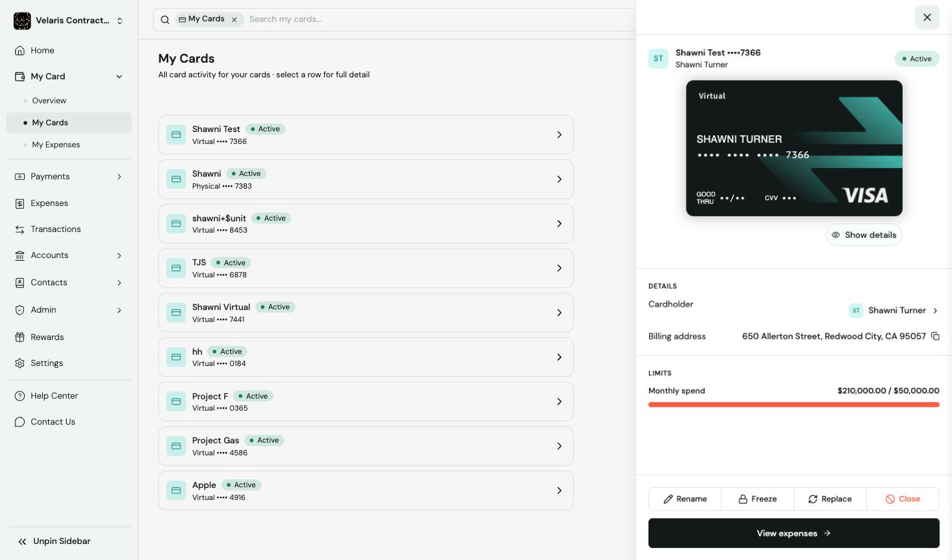Image resolution: width=952 pixels, height=560 pixels.
Task: Click the Contacts icon in sidebar
Action: pos(20,283)
